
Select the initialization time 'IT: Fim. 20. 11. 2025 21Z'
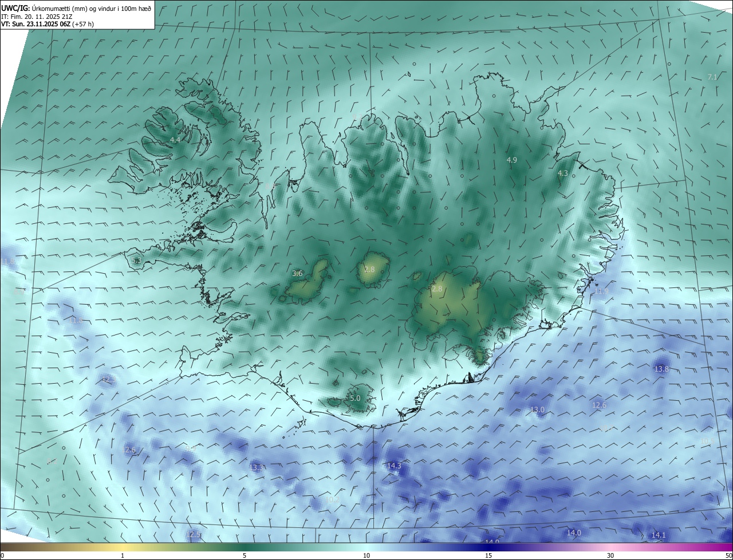point(38,16)
